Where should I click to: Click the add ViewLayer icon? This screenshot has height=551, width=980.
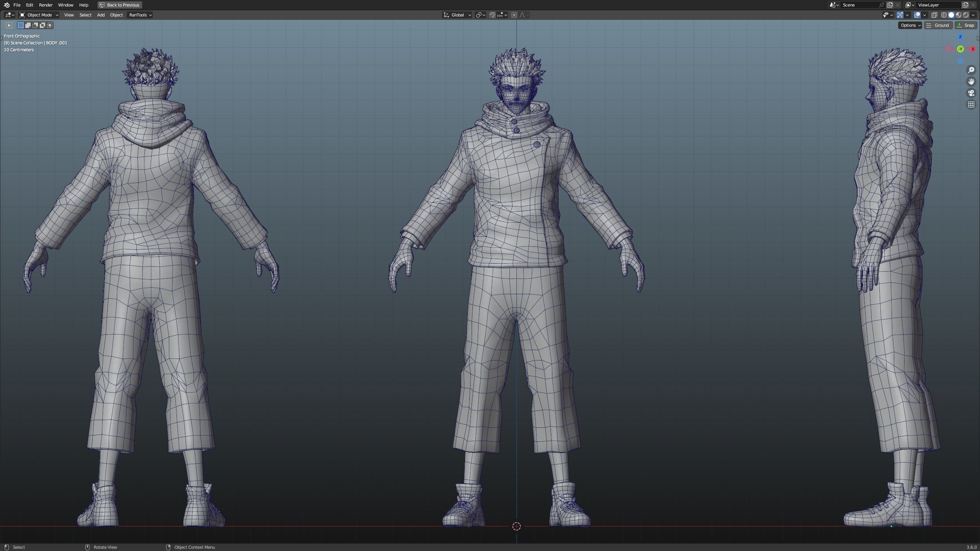(965, 5)
